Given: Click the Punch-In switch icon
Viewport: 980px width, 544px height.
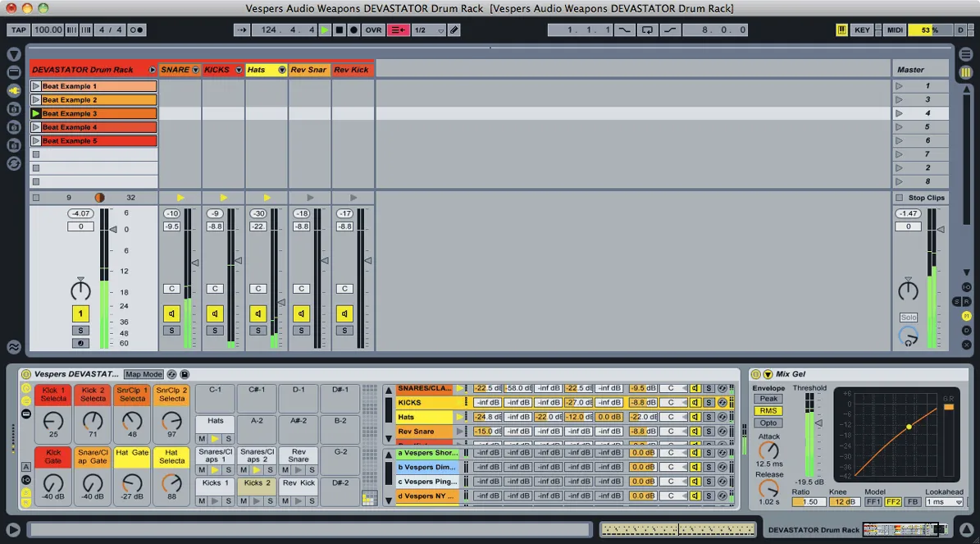Looking at the screenshot, I should click(624, 30).
